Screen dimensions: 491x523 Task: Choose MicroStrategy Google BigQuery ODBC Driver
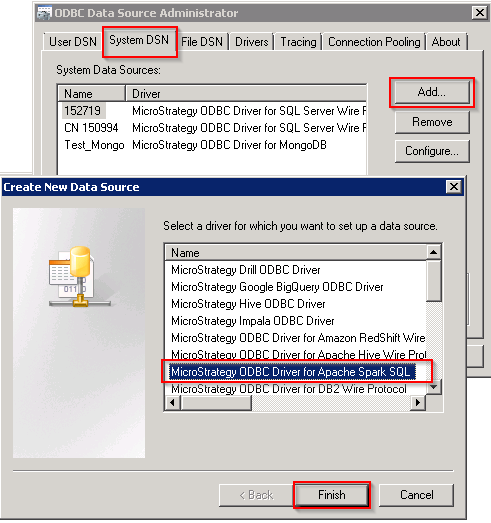277,287
